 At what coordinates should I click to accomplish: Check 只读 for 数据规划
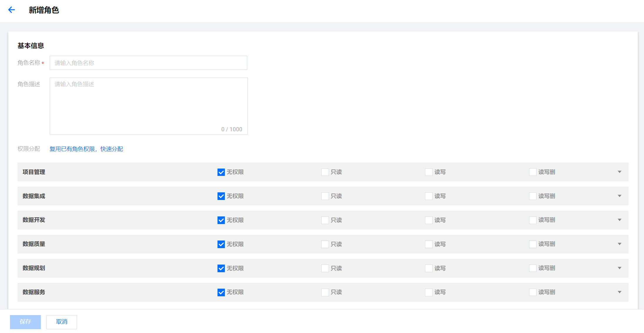pyautogui.click(x=325, y=268)
